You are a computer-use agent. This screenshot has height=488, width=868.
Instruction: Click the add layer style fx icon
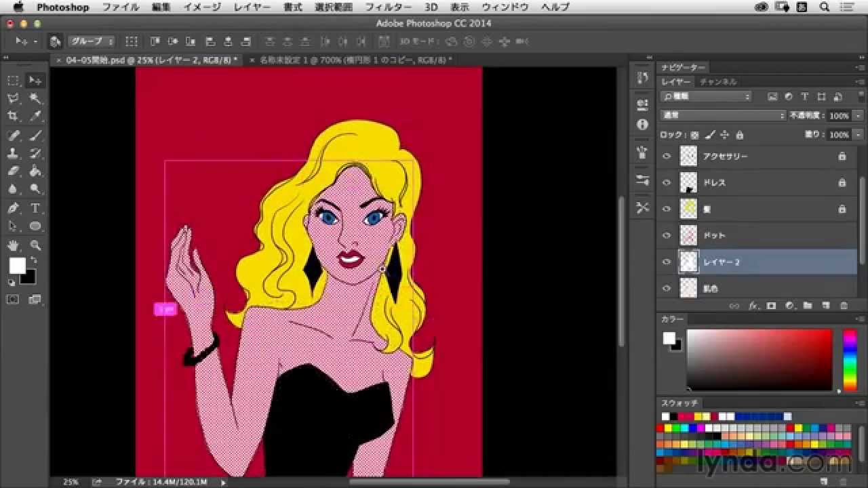(x=753, y=306)
